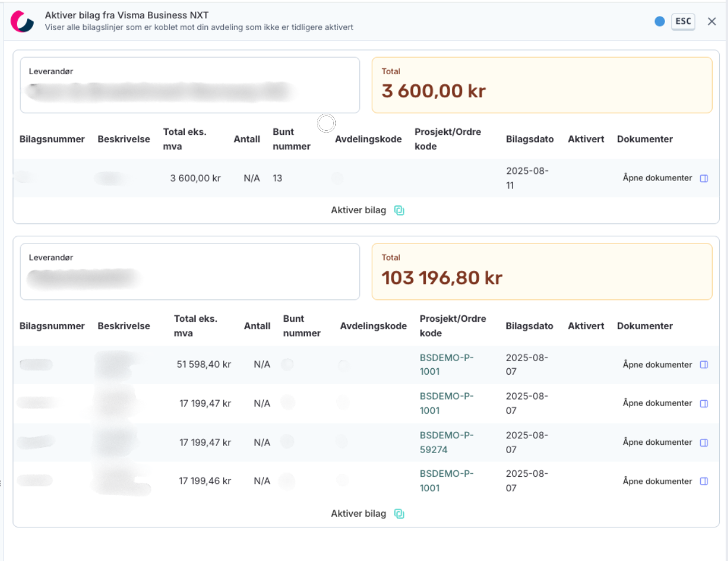Image resolution: width=728 pixels, height=561 pixels.
Task: Click the Aktiver bilag icon under the 3 600,00 kr total
Action: pyautogui.click(x=399, y=210)
